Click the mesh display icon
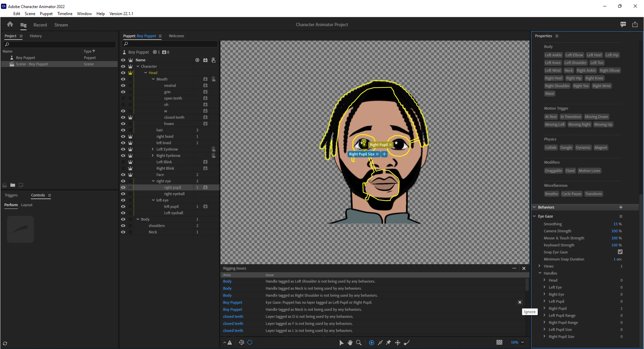The image size is (644, 349). click(x=241, y=343)
